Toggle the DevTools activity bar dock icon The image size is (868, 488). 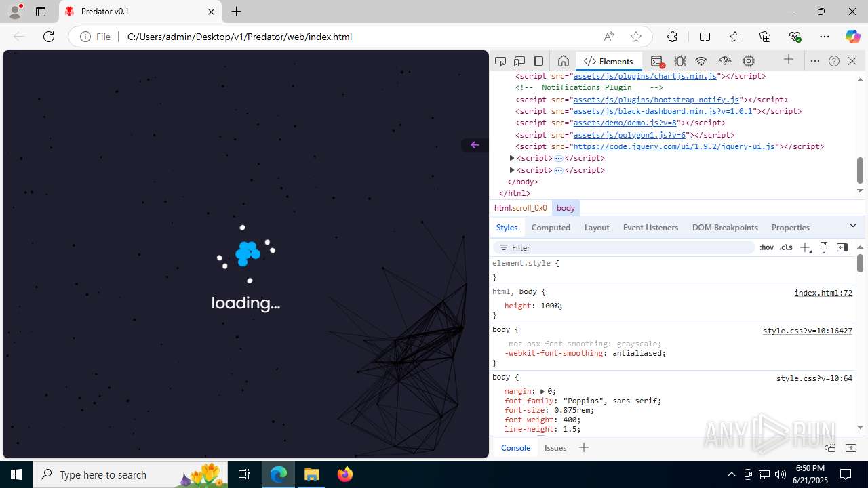[x=538, y=61]
